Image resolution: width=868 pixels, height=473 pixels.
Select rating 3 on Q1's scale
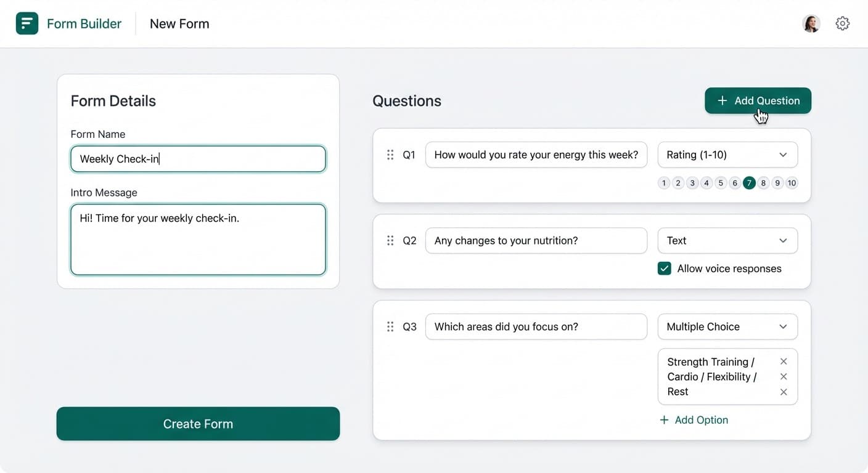click(x=692, y=183)
